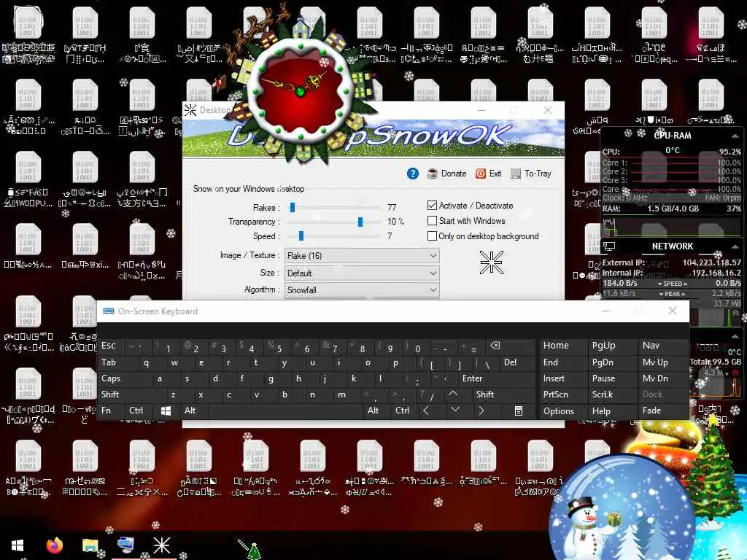Viewport: 747px width, 560px height.
Task: Click the Insert key
Action: (562, 378)
